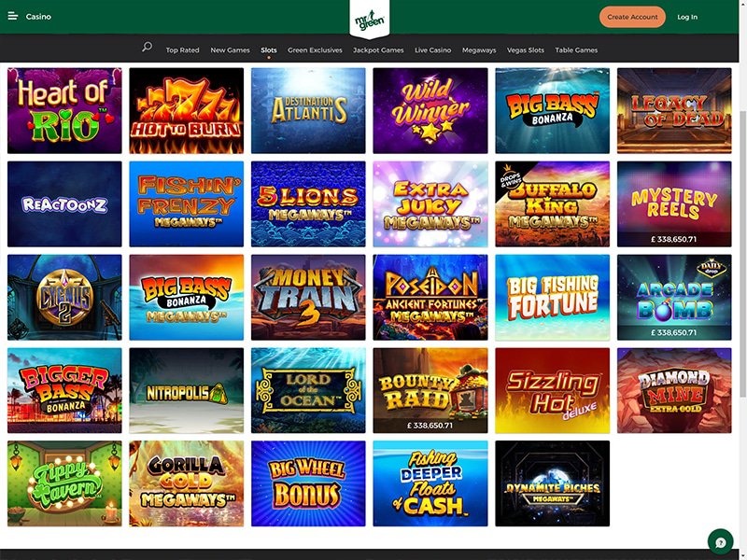747x560 pixels.
Task: Open the live chat help bubble
Action: pos(720,542)
